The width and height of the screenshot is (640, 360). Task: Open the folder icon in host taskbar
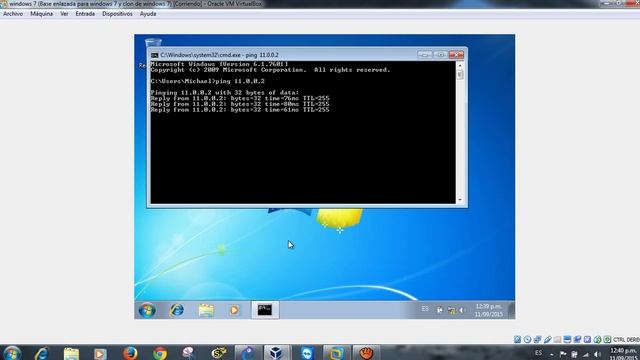(x=71, y=353)
